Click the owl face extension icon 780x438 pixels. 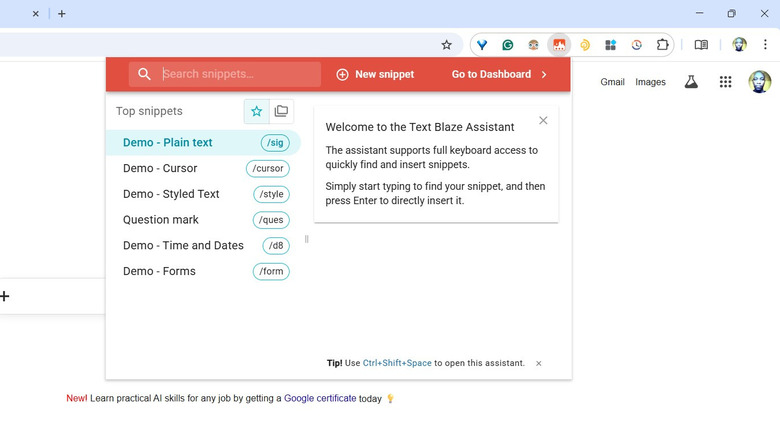(533, 45)
